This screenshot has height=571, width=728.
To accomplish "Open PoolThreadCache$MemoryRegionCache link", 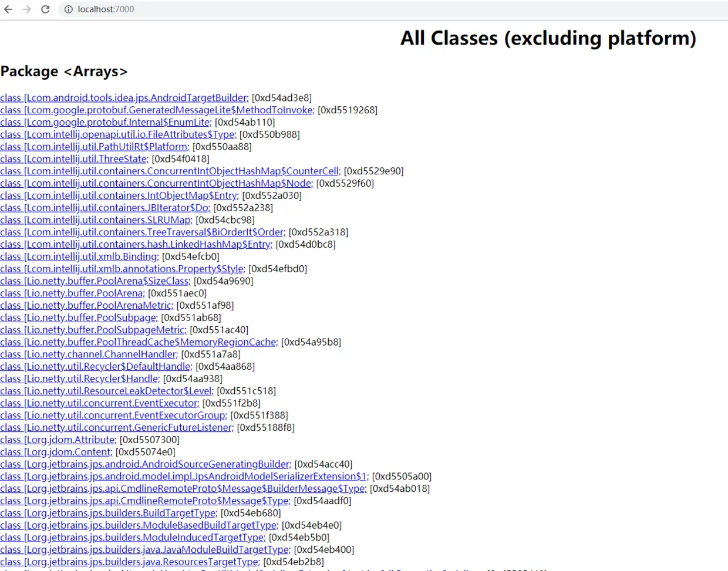I will pos(139,342).
